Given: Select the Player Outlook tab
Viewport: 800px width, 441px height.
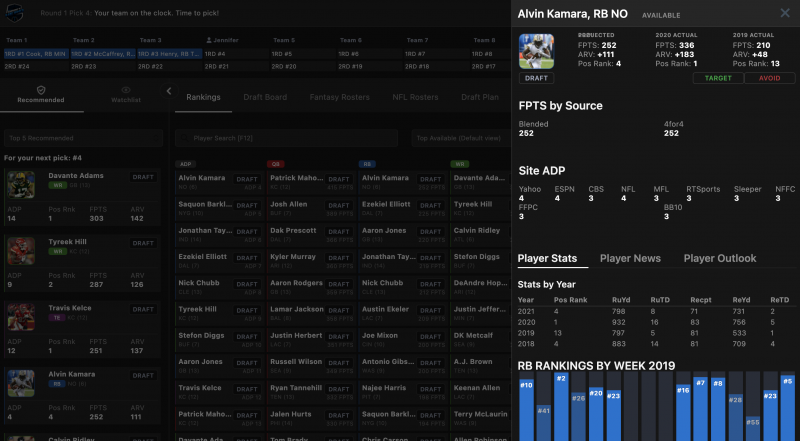Looking at the screenshot, I should pos(720,258).
